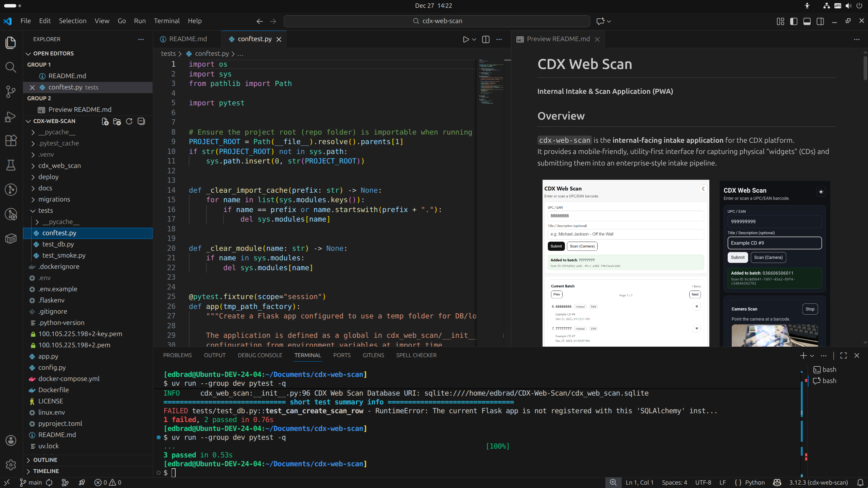Expand the migrations folder
The width and height of the screenshot is (868, 488).
54,199
